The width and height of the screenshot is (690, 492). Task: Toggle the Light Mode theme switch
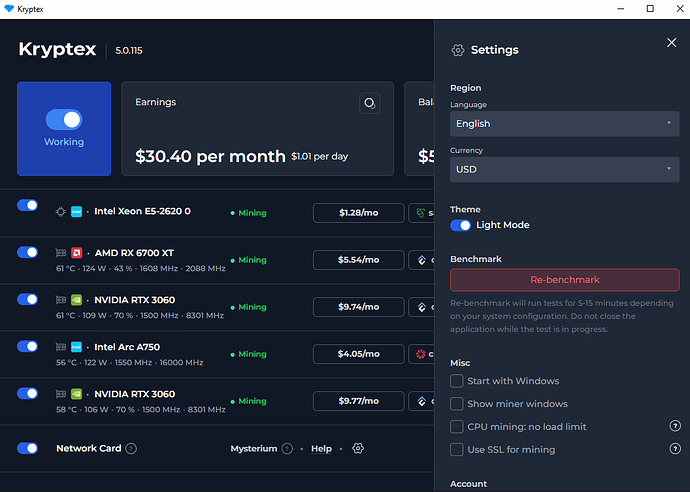pos(461,225)
